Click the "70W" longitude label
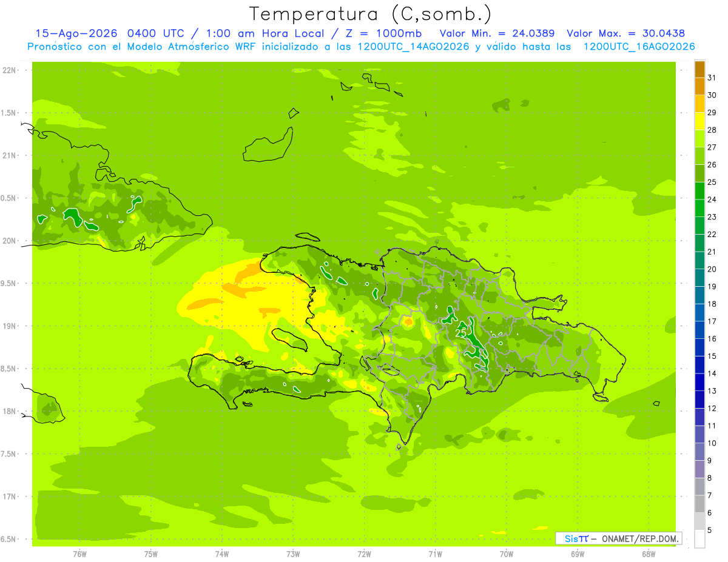This screenshot has height=562, width=728. [507, 554]
